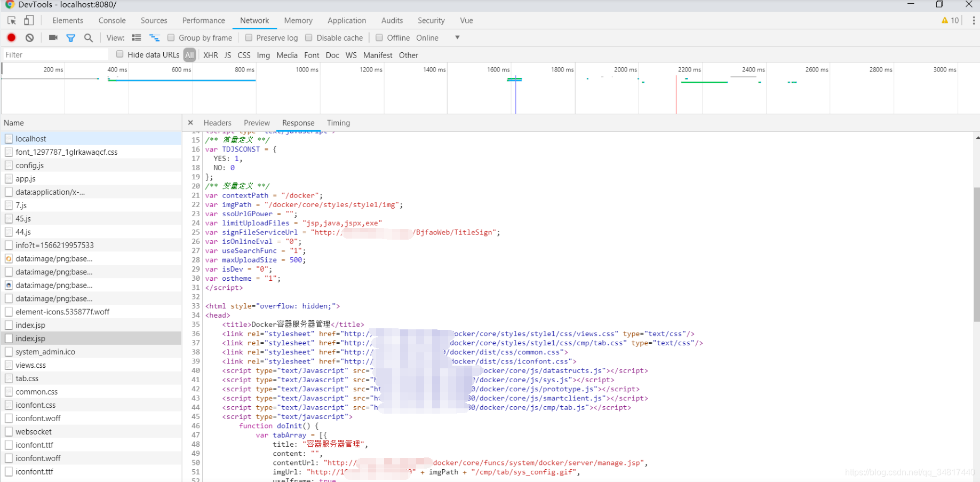The width and height of the screenshot is (980, 482).
Task: Open the warnings count indicator
Action: coord(950,20)
